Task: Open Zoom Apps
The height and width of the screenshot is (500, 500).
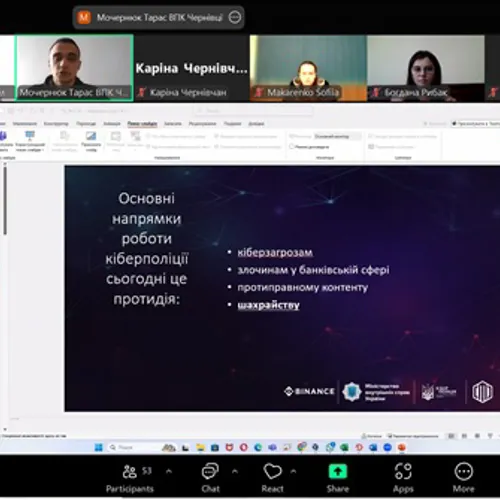Action: coord(403,478)
